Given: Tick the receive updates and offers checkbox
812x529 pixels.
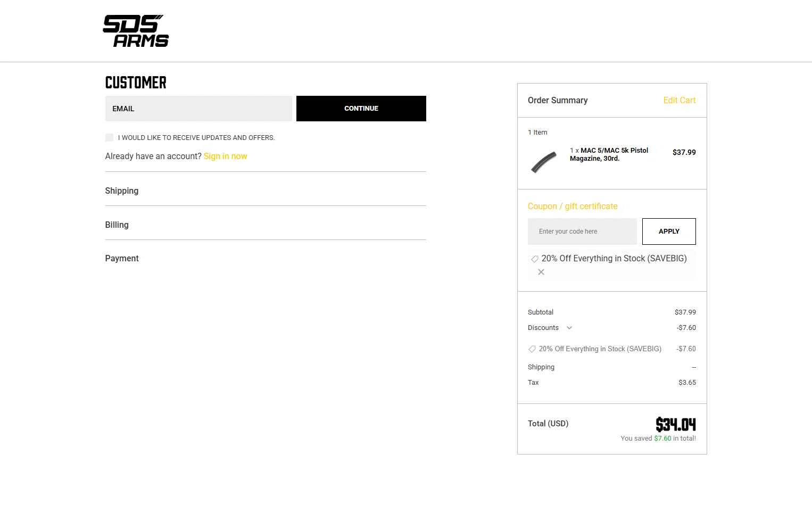Looking at the screenshot, I should pos(109,137).
